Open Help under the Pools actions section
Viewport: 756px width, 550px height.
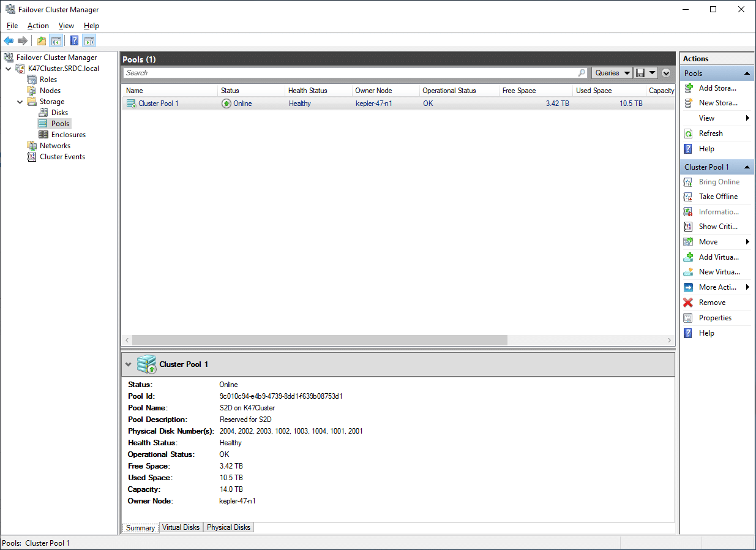706,149
